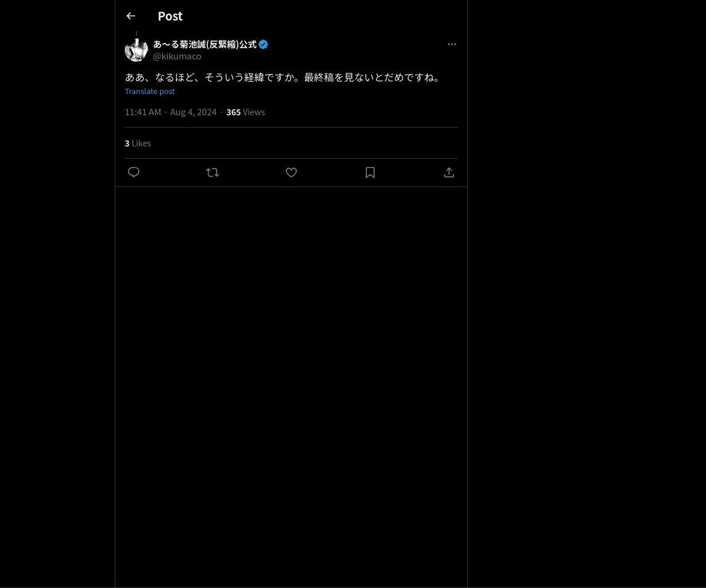Click the reply speech bubble icon
The height and width of the screenshot is (588, 706).
[134, 172]
